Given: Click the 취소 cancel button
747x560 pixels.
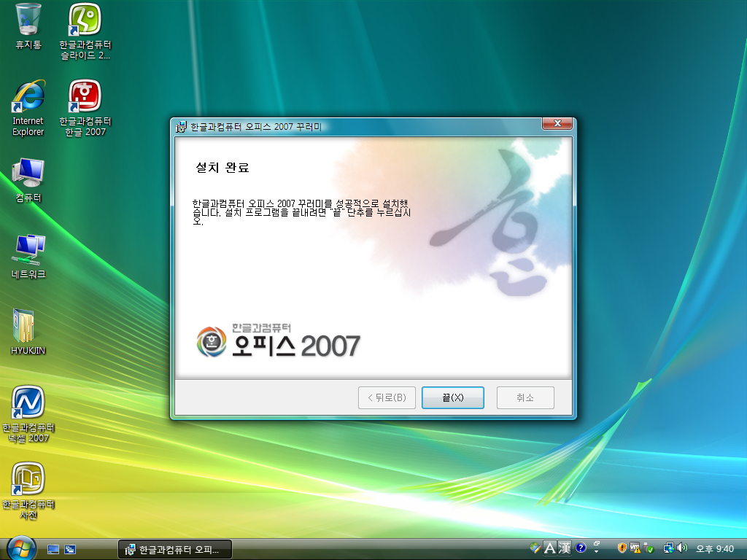Looking at the screenshot, I should click(x=525, y=397).
